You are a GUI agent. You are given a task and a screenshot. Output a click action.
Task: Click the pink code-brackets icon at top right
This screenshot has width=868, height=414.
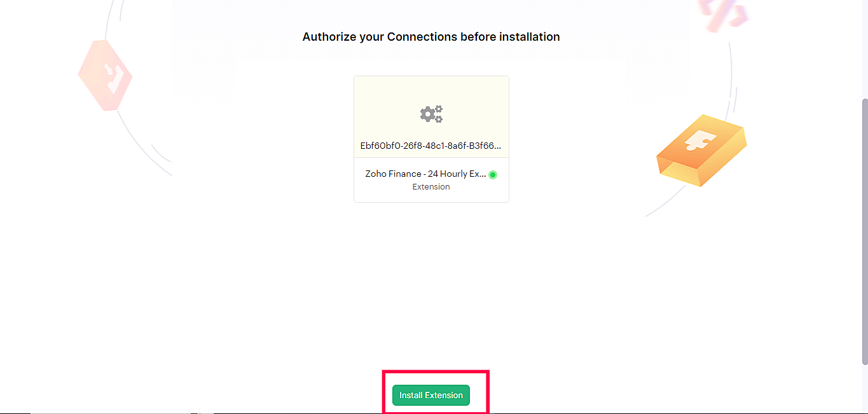coord(723,13)
